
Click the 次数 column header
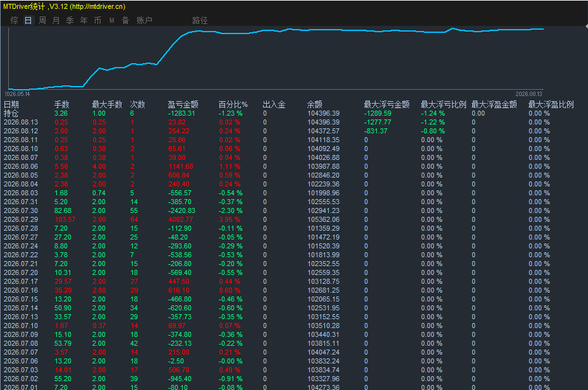point(137,104)
